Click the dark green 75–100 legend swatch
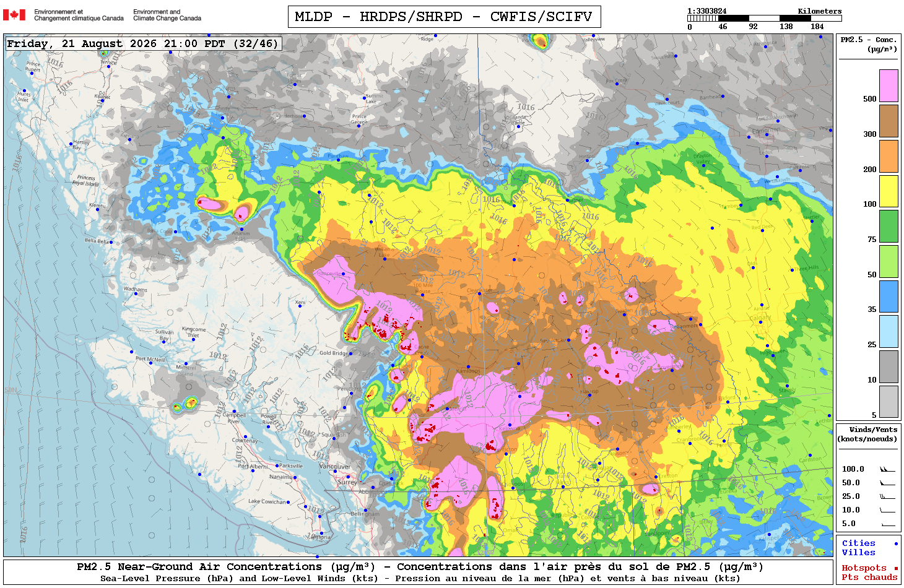 pos(889,226)
